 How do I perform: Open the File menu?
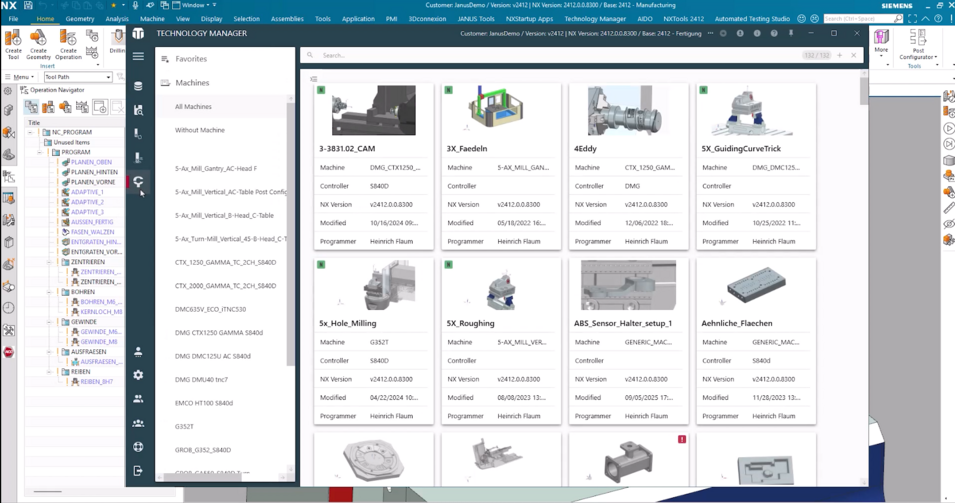click(x=13, y=19)
